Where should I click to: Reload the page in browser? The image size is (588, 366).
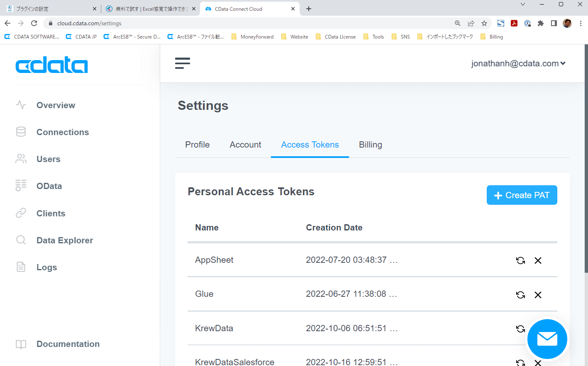pyautogui.click(x=34, y=23)
